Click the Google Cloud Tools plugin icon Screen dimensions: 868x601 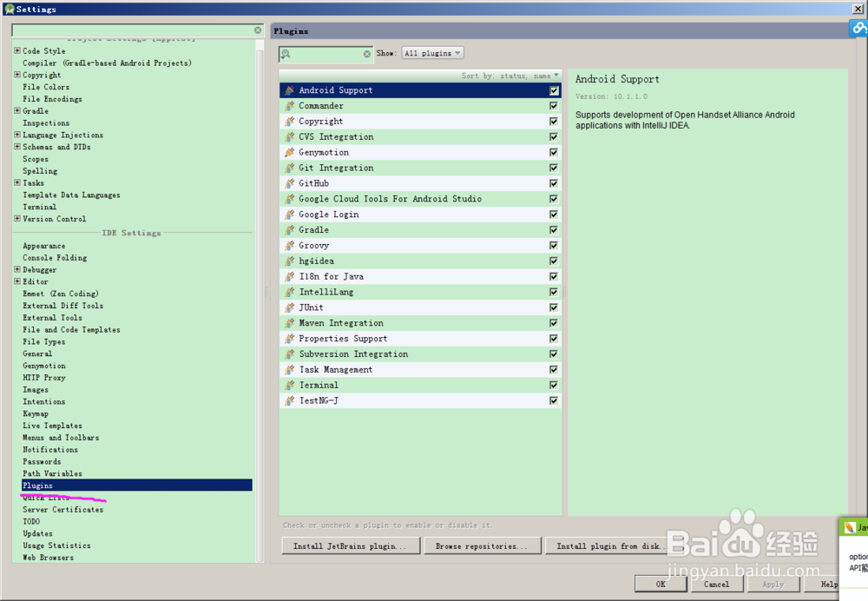coord(289,199)
